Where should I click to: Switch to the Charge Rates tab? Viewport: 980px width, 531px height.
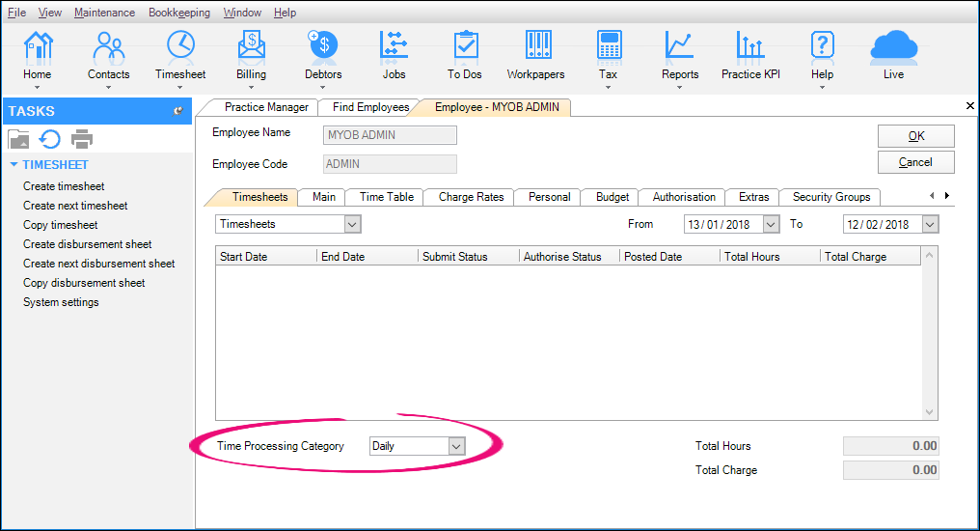471,197
